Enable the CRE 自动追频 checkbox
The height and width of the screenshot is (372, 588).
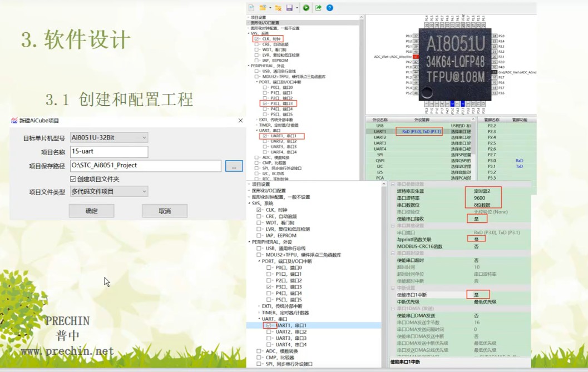[258, 44]
